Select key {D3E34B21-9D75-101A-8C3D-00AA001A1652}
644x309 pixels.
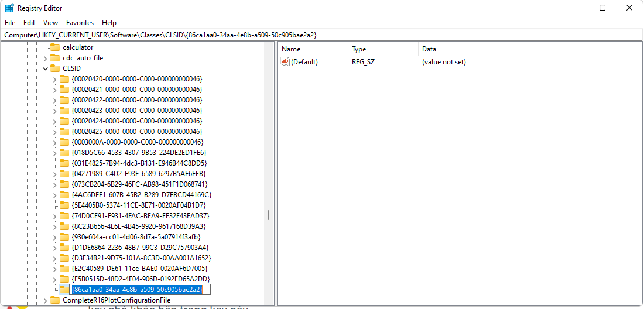[141, 258]
